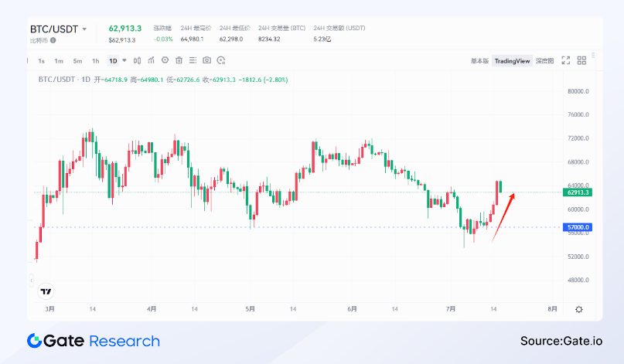Set the chart interval to 5m
Screen dimensions: 624x364
coord(77,60)
